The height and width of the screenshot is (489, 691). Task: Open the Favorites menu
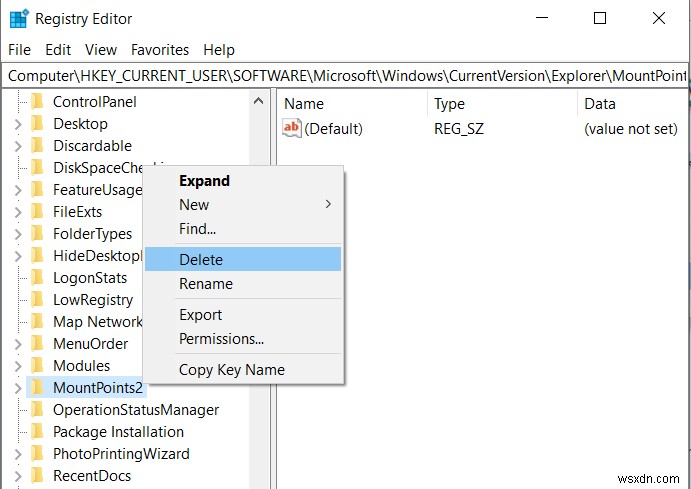[160, 50]
